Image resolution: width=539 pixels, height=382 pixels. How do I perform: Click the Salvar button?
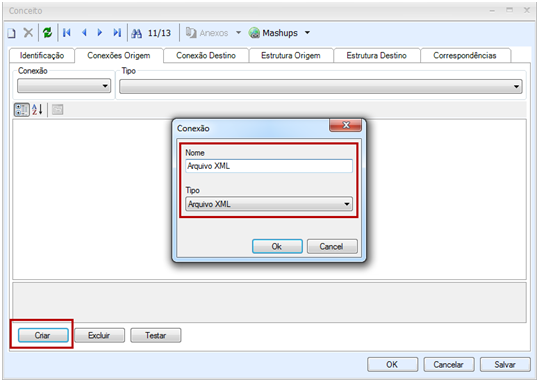(x=505, y=364)
